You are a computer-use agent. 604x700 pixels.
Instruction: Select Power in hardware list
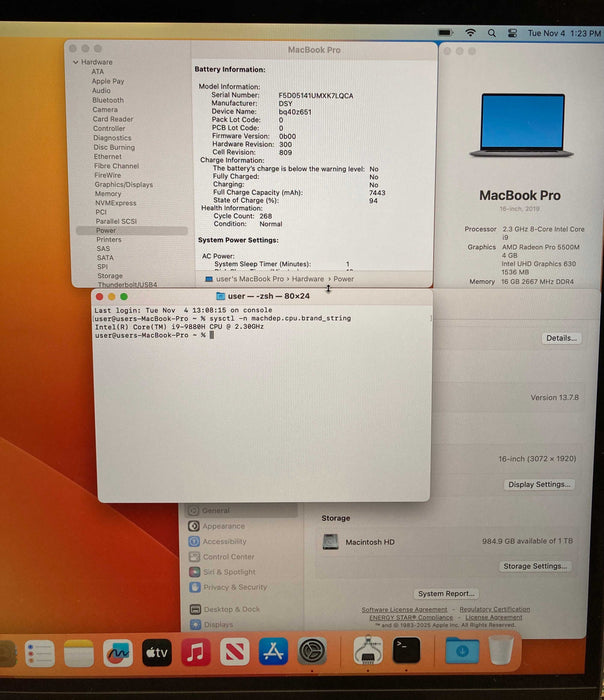click(x=132, y=230)
